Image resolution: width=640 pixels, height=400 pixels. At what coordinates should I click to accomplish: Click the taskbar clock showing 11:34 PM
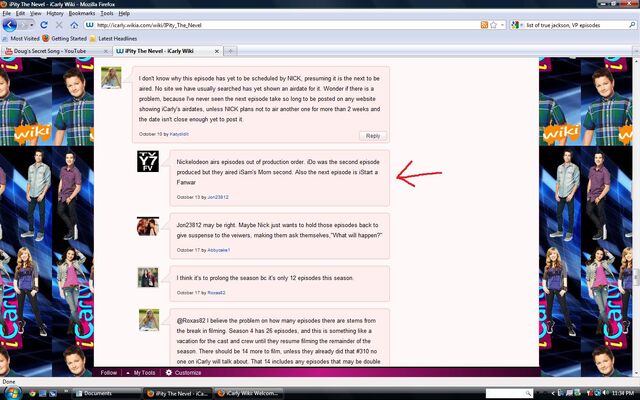[x=623, y=393]
